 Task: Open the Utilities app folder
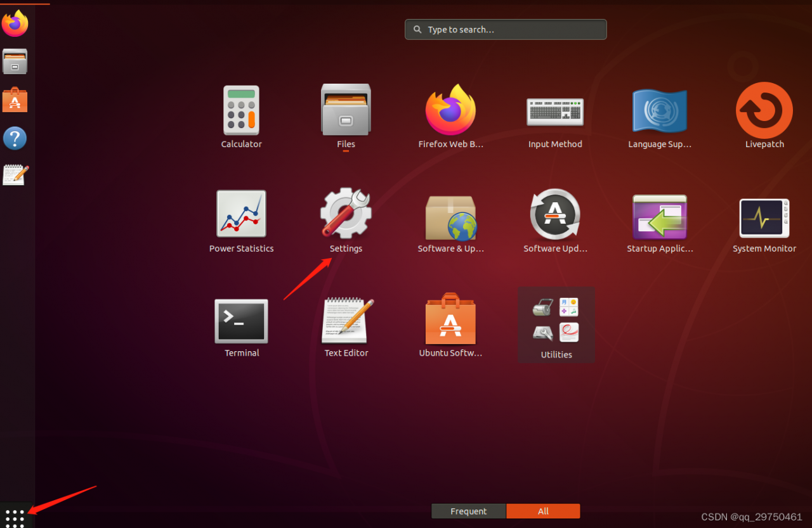556,325
